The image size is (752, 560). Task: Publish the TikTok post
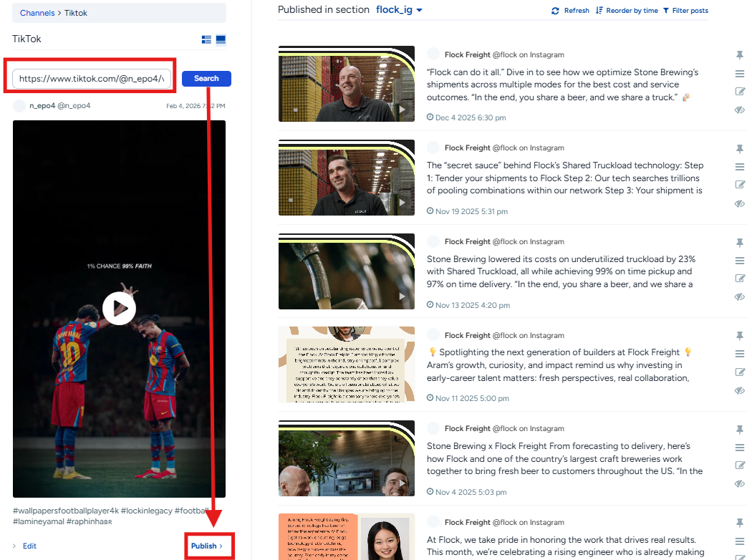tap(207, 546)
